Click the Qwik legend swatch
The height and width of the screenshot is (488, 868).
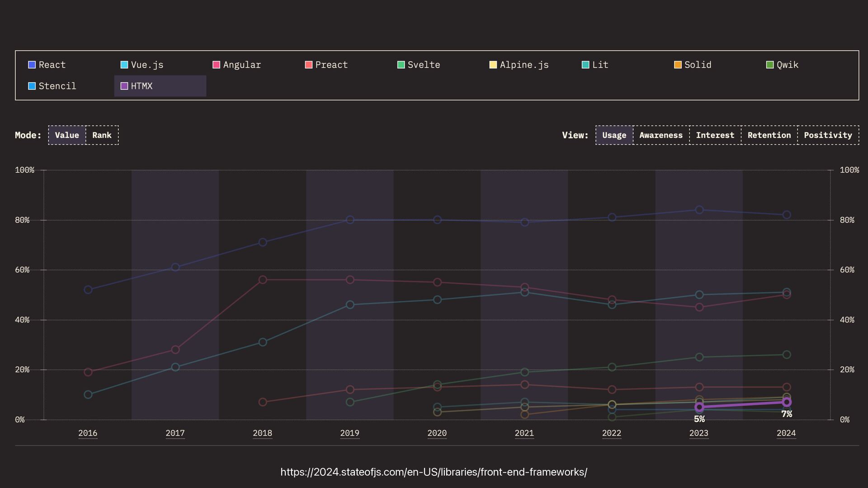pos(770,65)
